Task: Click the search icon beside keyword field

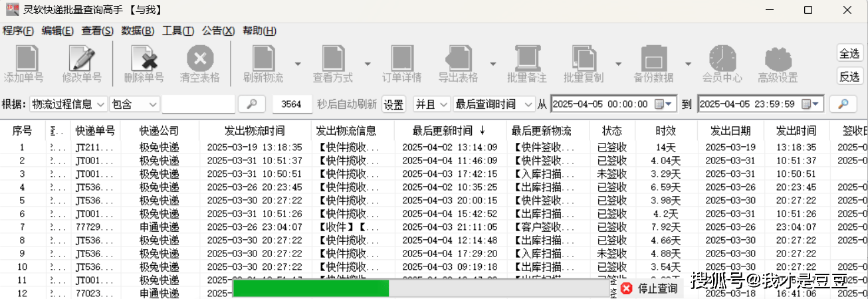Action: pyautogui.click(x=252, y=104)
